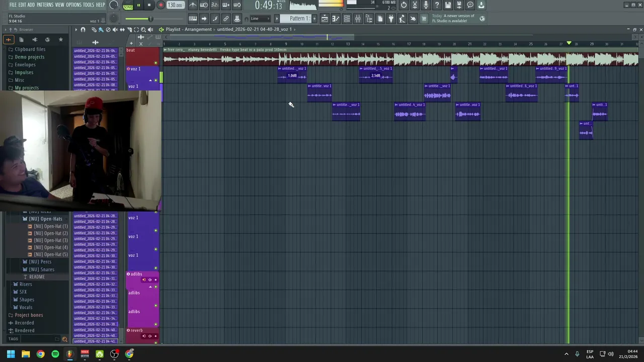Select the playlist Playback speaker tool

click(150, 30)
